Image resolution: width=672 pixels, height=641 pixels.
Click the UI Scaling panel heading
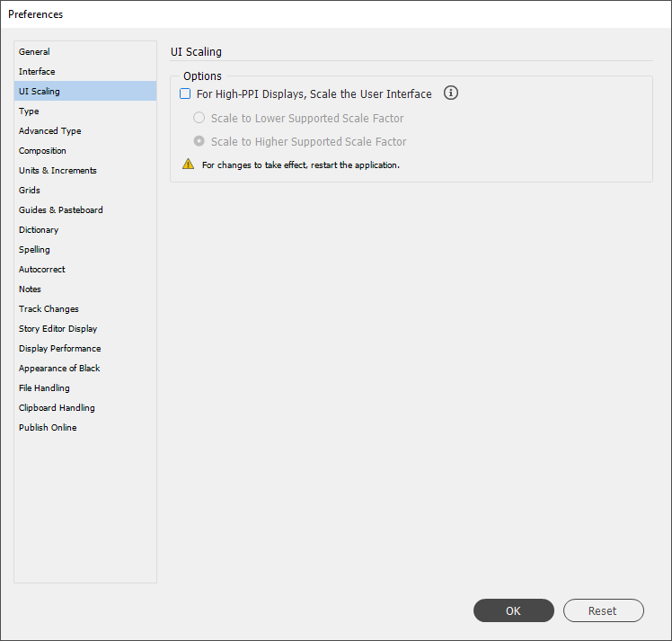(196, 52)
